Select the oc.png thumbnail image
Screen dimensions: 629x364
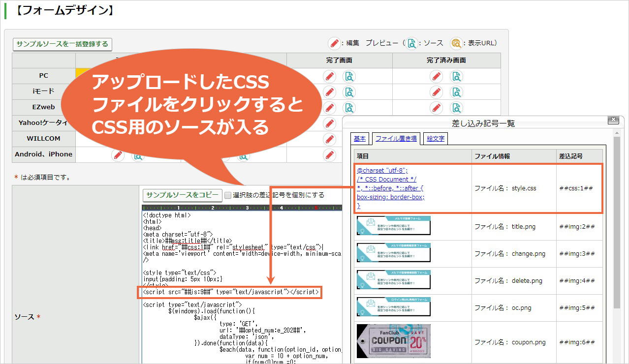[x=394, y=307]
